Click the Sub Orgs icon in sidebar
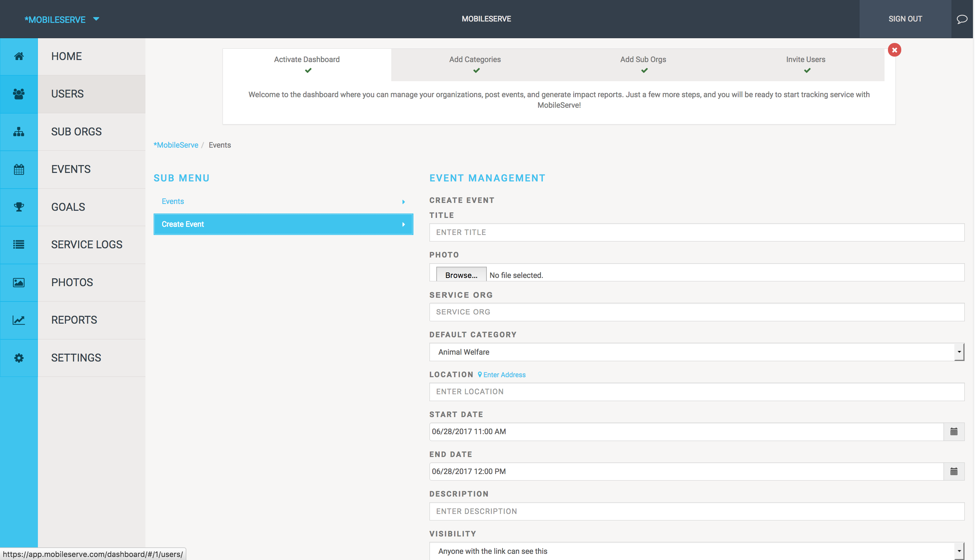This screenshot has width=975, height=560. 18,131
